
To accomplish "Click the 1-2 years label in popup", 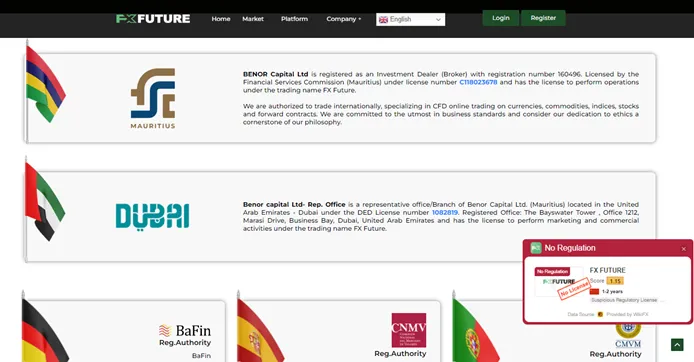I will pyautogui.click(x=612, y=291).
